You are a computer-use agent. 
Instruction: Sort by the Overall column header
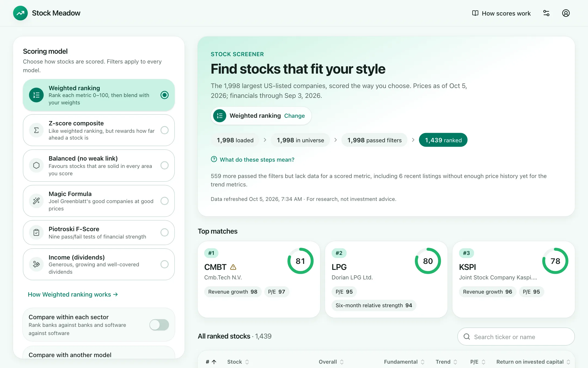point(331,362)
